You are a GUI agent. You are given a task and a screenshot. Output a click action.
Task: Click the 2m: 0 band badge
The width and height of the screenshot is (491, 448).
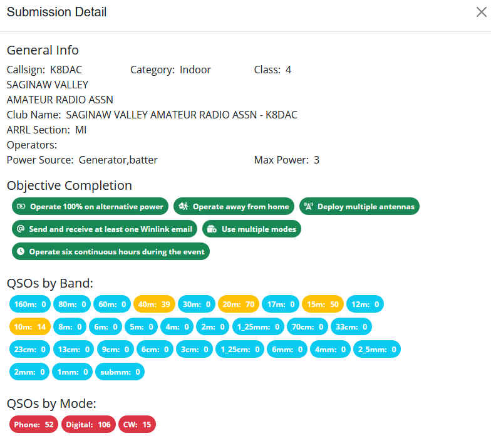click(212, 326)
